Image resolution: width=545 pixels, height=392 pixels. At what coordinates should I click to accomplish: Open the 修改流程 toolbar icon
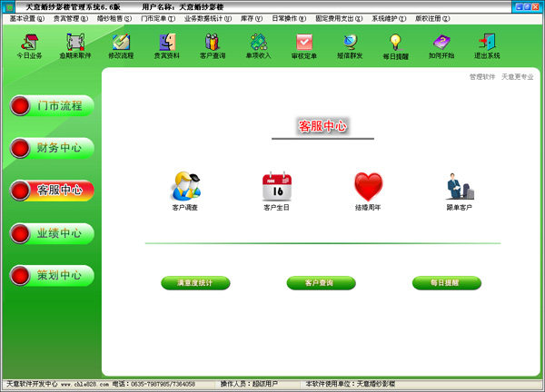click(121, 44)
